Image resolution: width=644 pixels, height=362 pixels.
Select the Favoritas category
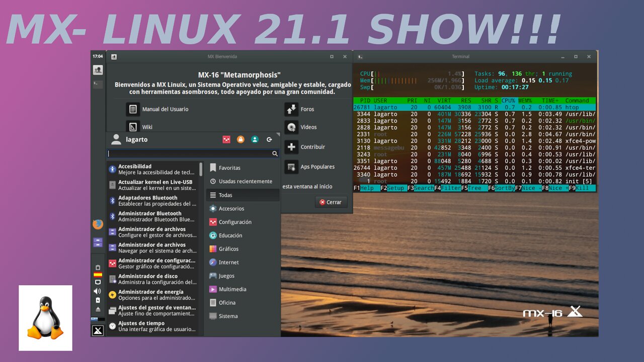243,168
